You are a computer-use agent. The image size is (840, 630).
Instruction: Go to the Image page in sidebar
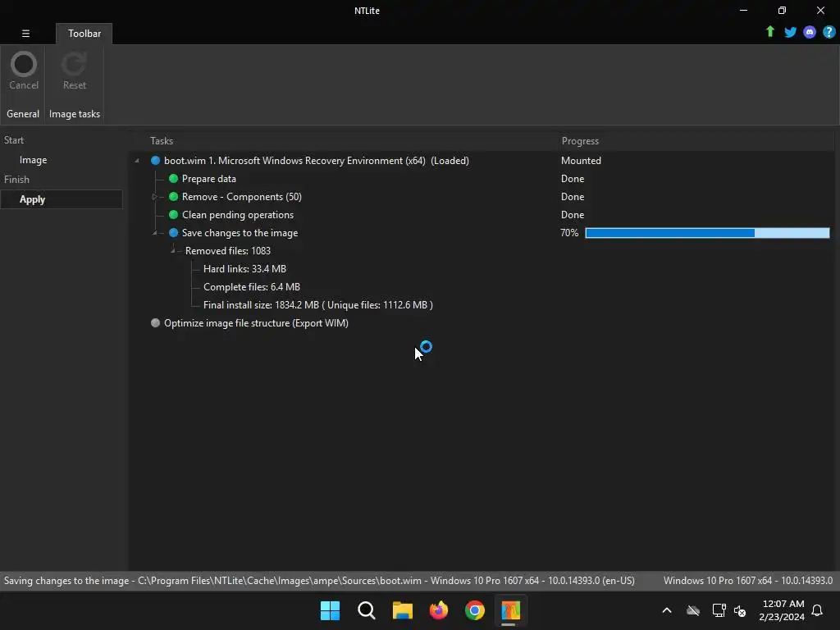[33, 160]
